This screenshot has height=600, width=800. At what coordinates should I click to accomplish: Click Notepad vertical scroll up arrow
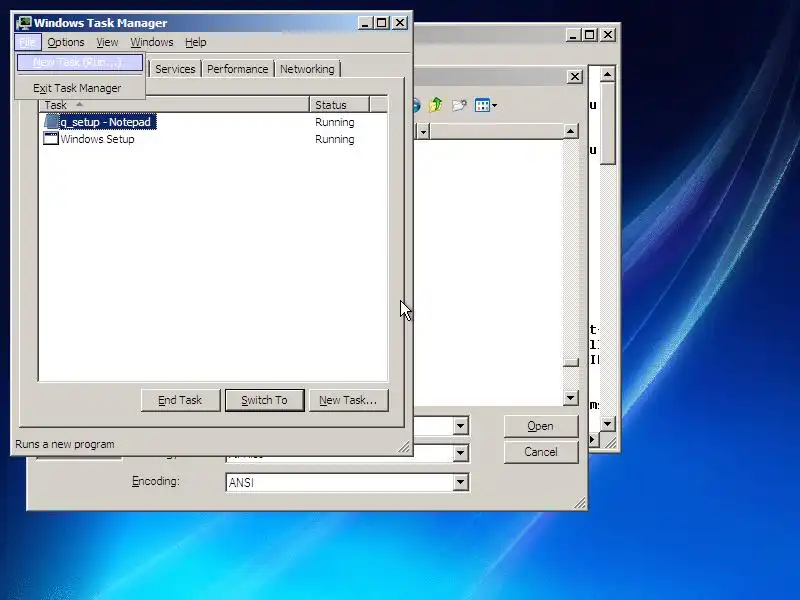coord(607,74)
